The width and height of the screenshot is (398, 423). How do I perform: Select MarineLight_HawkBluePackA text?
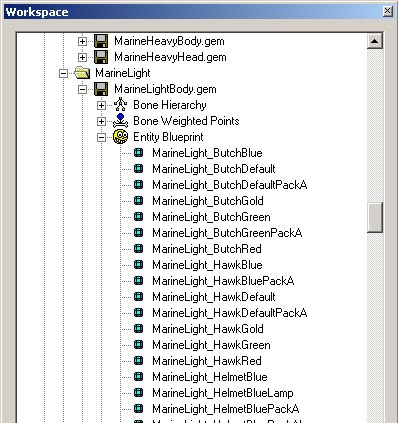tap(223, 281)
